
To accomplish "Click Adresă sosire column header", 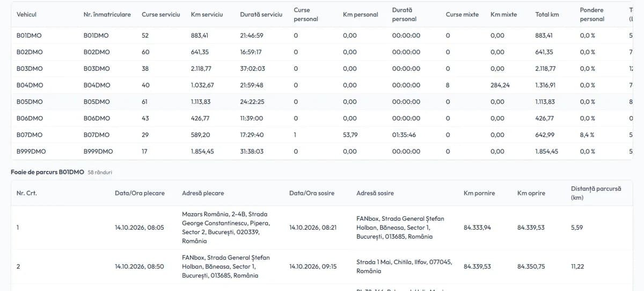I will tap(375, 193).
